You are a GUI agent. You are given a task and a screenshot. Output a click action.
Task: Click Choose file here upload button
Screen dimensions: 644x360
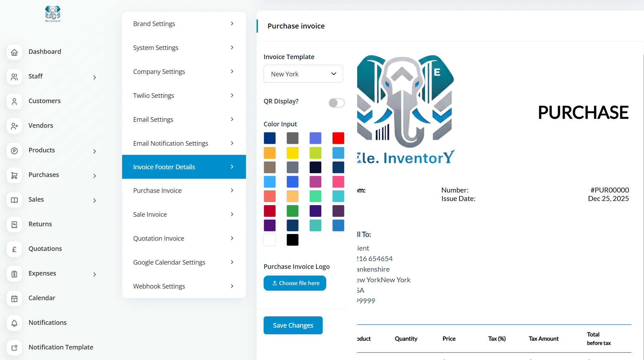click(x=295, y=283)
